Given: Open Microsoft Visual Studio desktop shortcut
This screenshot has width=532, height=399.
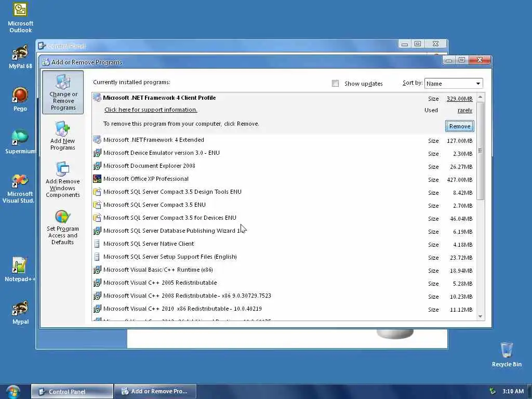Looking at the screenshot, I should (19, 188).
